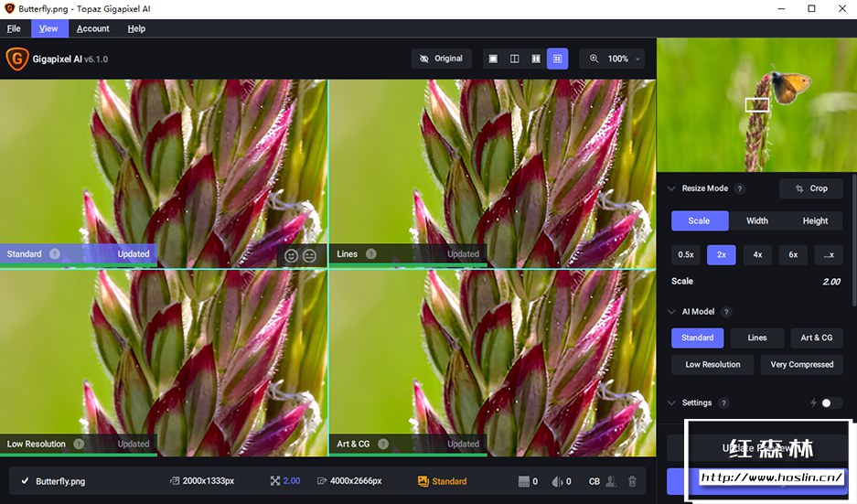
Task: Choose the Low Resolution AI model button
Action: point(712,365)
